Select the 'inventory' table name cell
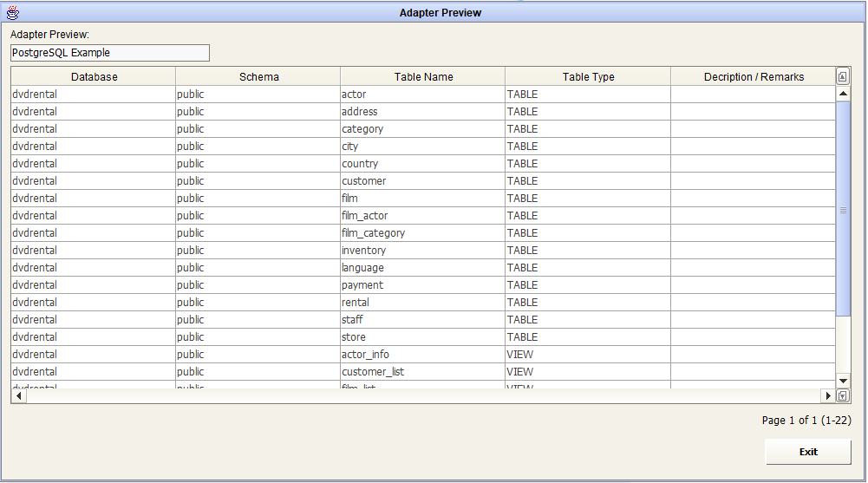Viewport: 868px width, 483px height. [x=423, y=250]
